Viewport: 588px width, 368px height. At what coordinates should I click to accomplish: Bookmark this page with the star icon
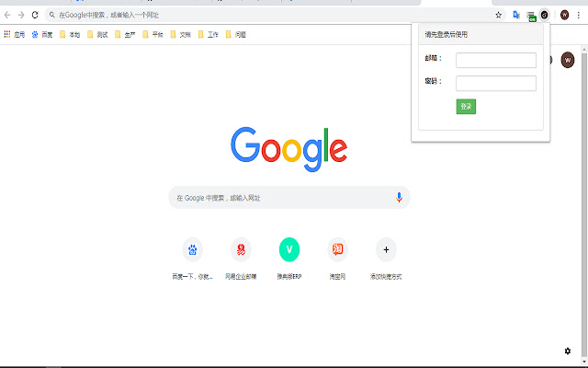point(498,15)
